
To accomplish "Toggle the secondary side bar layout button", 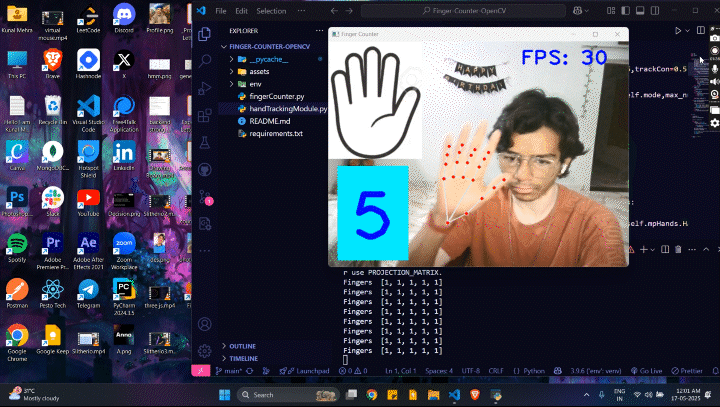I will [x=655, y=11].
